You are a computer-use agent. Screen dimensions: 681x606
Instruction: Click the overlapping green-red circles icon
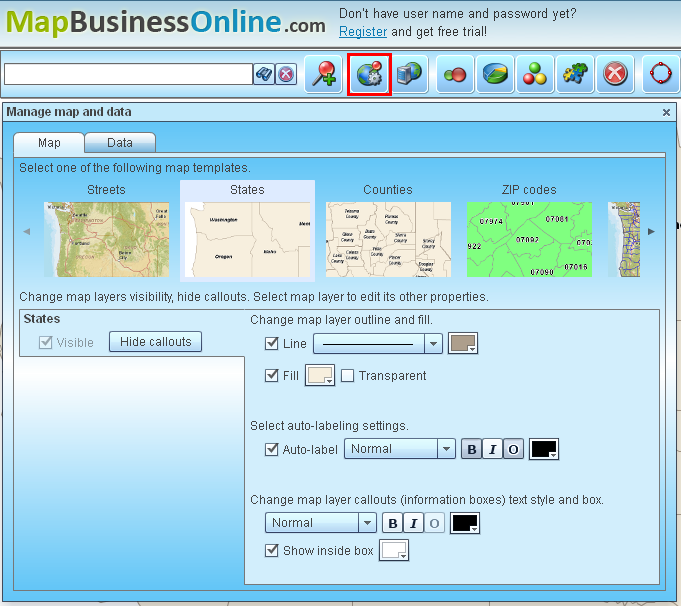point(455,74)
